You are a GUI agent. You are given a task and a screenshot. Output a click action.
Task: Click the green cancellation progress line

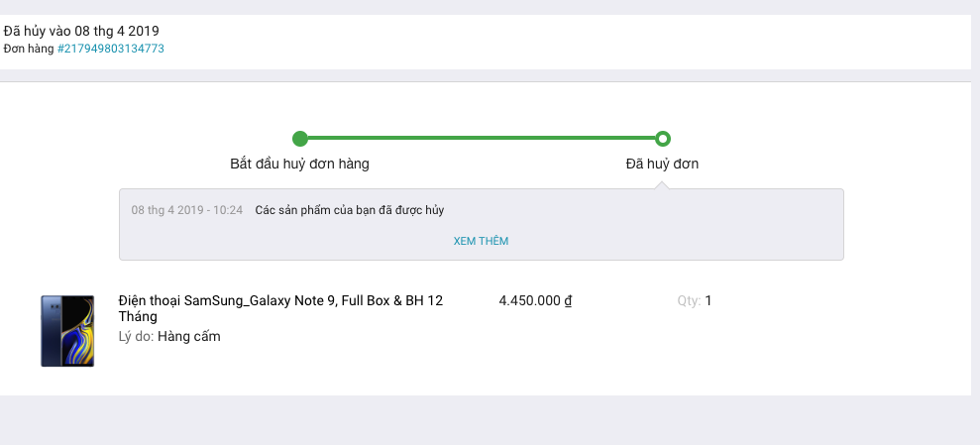tap(482, 138)
